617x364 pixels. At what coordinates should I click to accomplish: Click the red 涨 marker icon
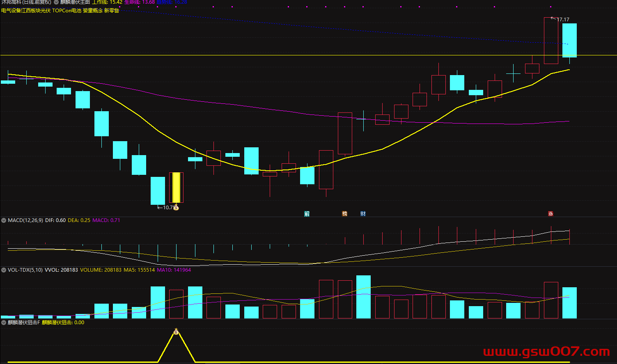pyautogui.click(x=550, y=214)
